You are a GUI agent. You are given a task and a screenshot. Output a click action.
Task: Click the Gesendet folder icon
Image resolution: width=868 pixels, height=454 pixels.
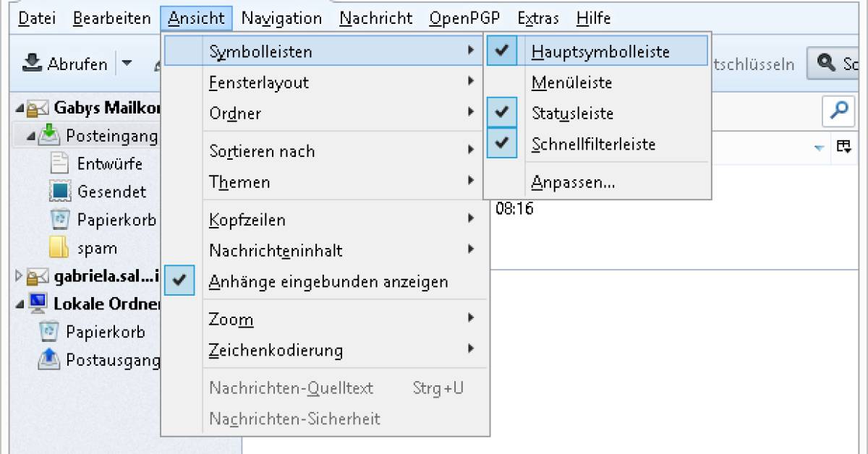click(x=60, y=192)
